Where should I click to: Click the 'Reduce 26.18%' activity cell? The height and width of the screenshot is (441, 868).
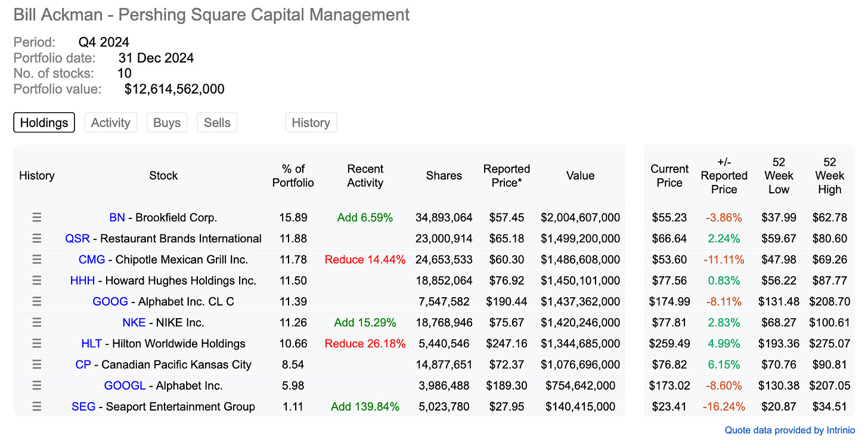(365, 343)
